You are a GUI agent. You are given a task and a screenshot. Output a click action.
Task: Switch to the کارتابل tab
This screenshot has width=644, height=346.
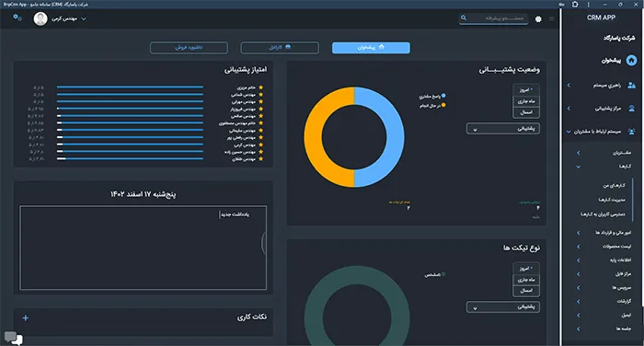pos(280,48)
